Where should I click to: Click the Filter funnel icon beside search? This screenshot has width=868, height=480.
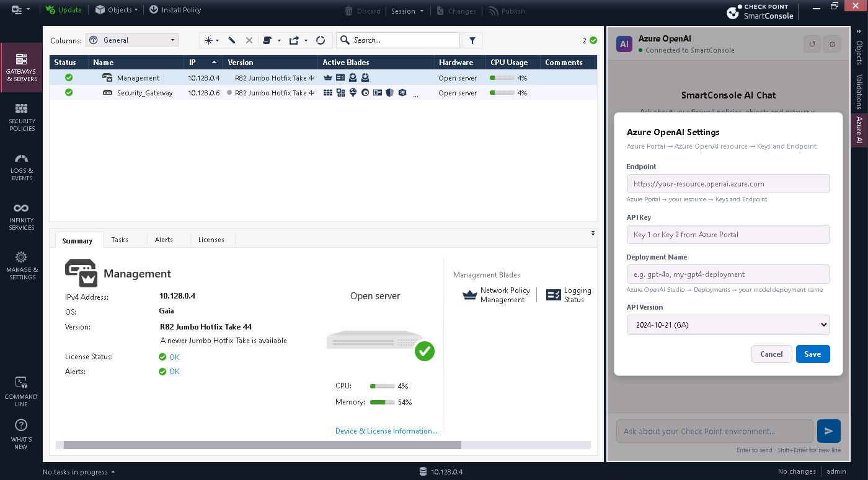click(472, 40)
